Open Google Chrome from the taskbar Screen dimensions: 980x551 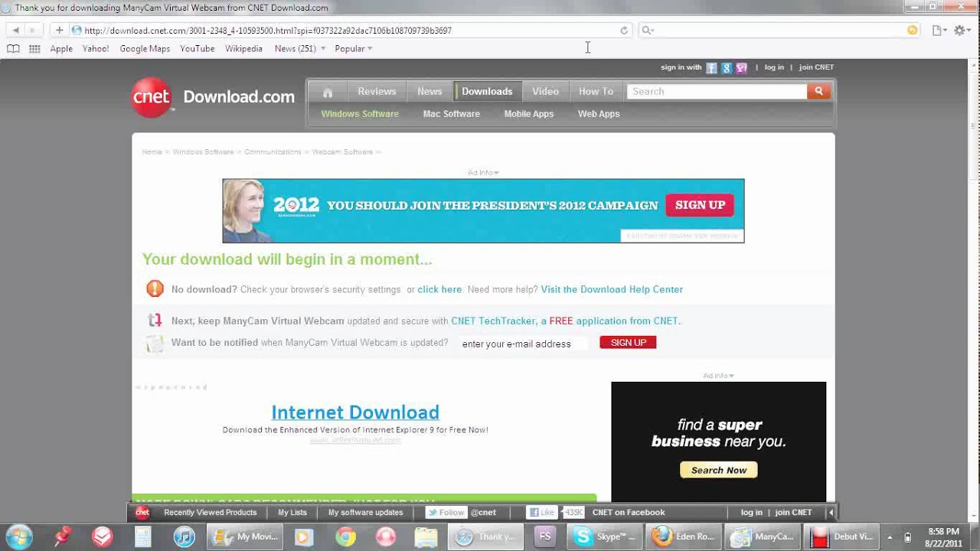tap(345, 536)
